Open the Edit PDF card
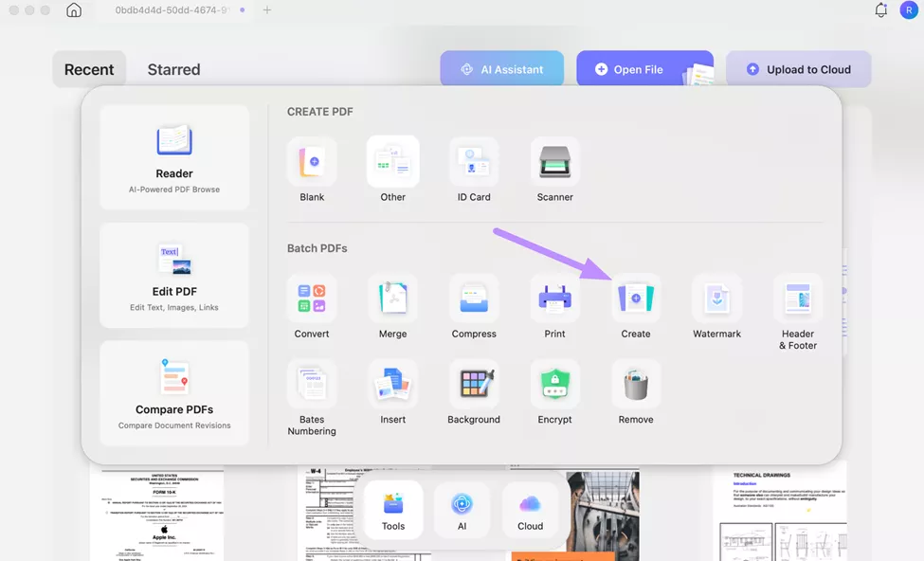924x561 pixels. pyautogui.click(x=173, y=275)
